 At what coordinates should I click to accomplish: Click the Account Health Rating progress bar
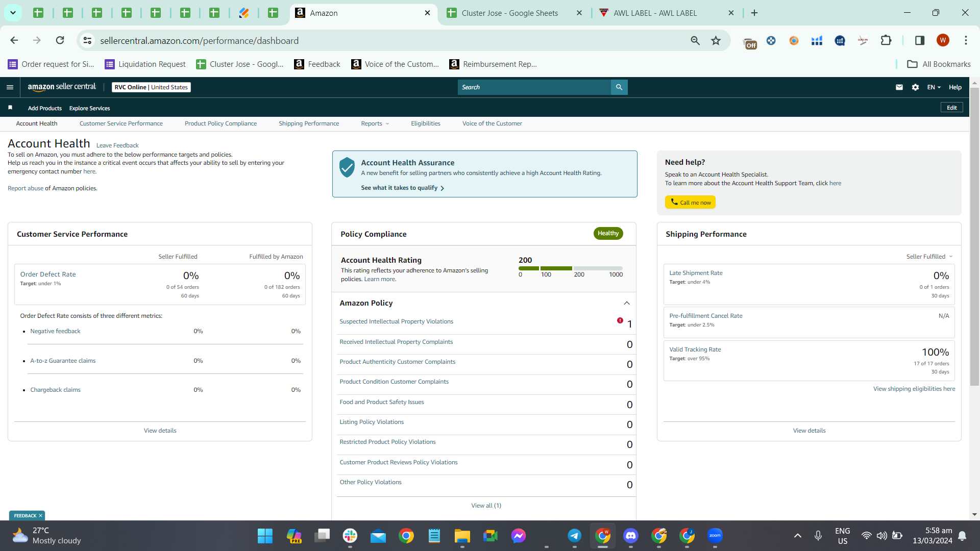pos(571,268)
